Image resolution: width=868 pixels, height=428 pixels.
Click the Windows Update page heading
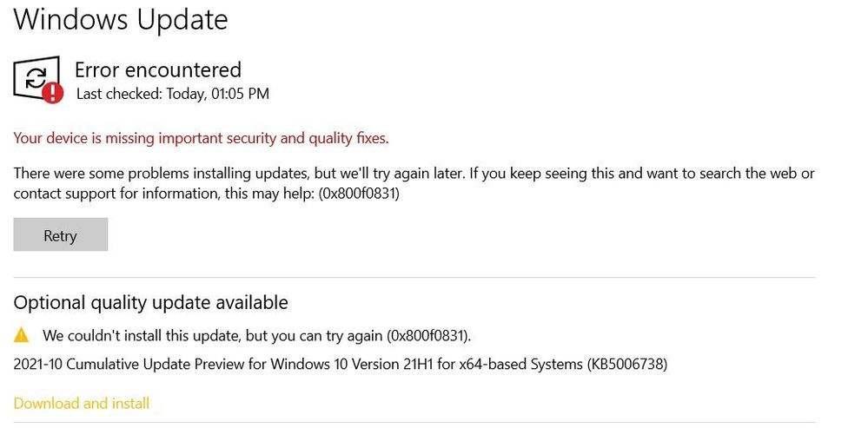121,19
